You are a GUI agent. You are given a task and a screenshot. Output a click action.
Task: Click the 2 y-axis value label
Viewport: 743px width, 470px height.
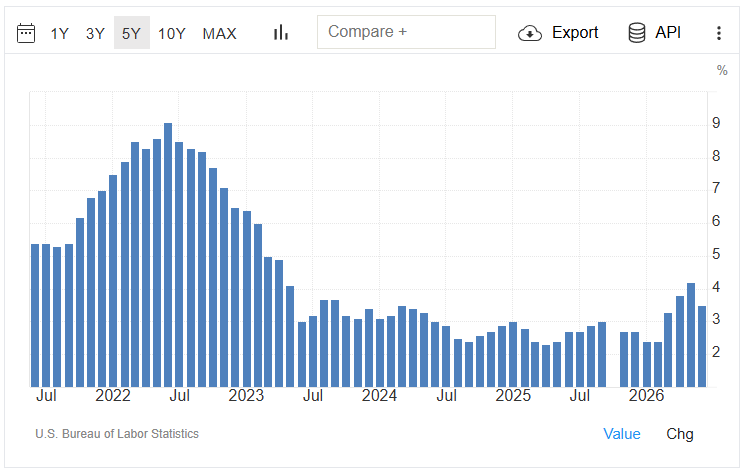click(716, 352)
